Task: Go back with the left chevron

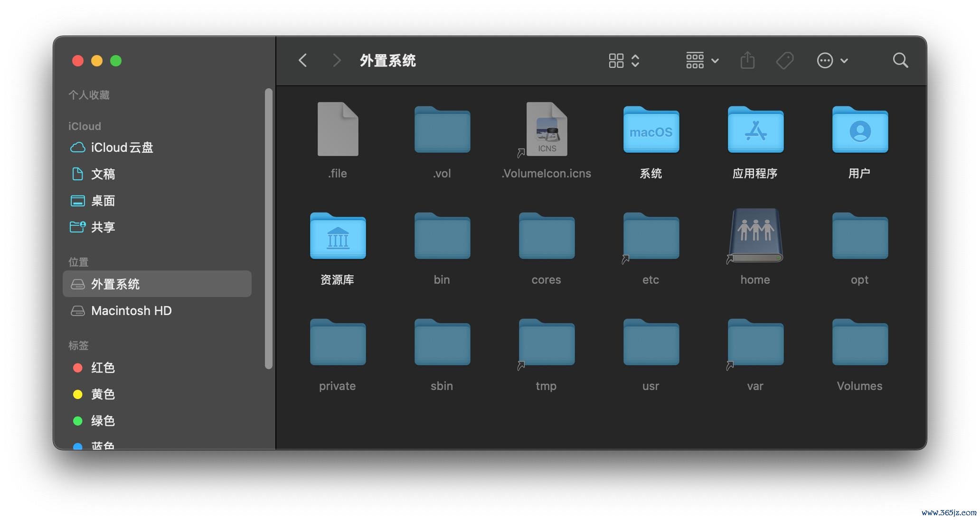Action: pos(302,61)
